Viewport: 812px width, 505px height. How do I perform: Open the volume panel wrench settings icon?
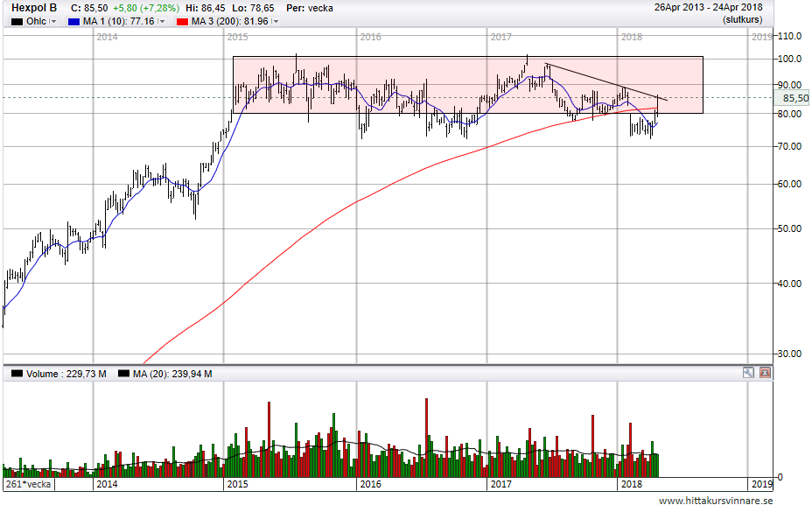[748, 373]
